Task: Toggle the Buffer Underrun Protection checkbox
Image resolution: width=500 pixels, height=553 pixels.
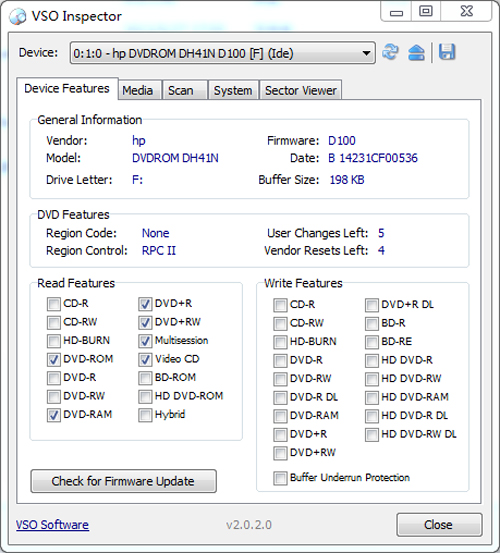Action: 280,478
